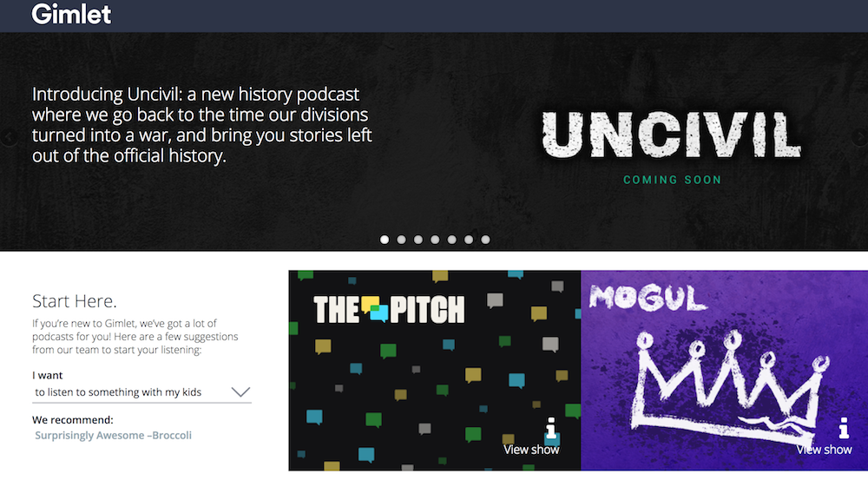Click the Mogul crown artwork

pos(727,386)
